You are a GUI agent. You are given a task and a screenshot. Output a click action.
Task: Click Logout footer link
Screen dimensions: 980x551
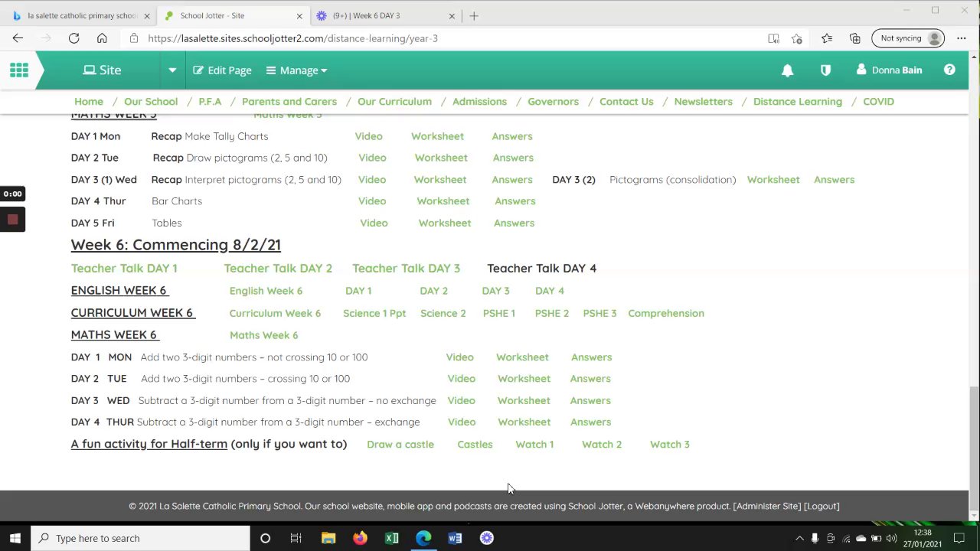click(x=822, y=506)
